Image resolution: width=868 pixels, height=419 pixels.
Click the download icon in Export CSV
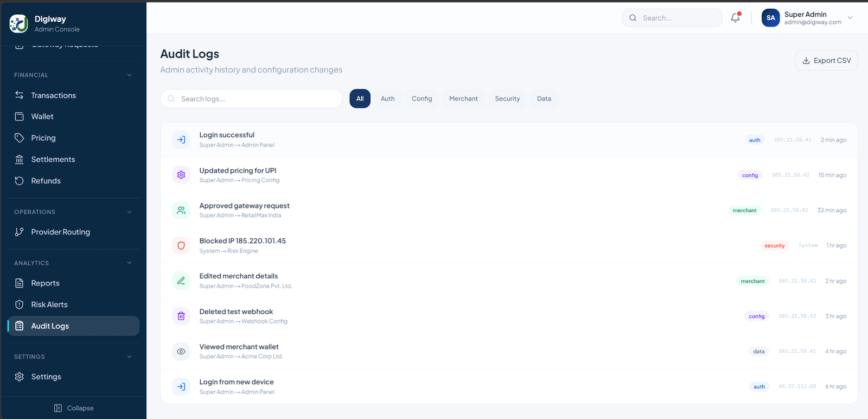pyautogui.click(x=806, y=60)
